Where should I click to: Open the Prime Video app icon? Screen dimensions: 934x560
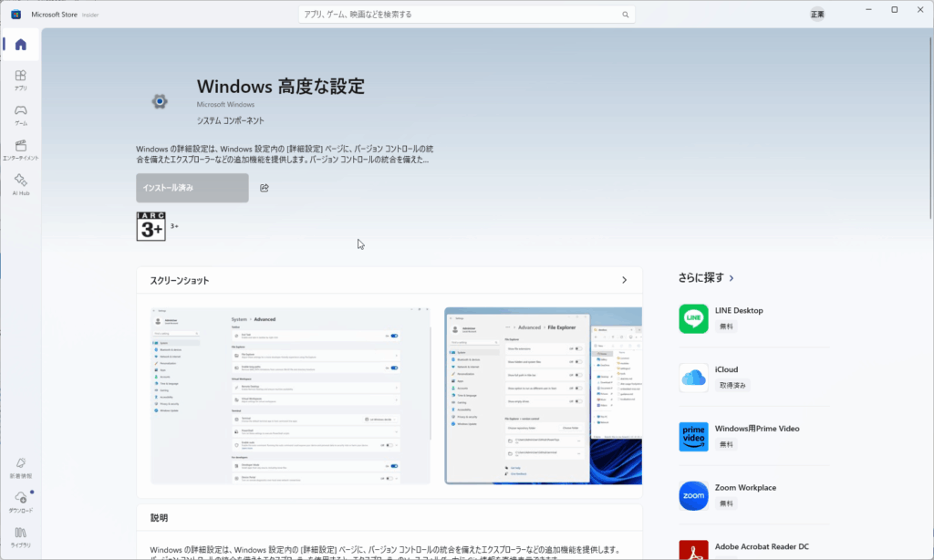(x=693, y=437)
